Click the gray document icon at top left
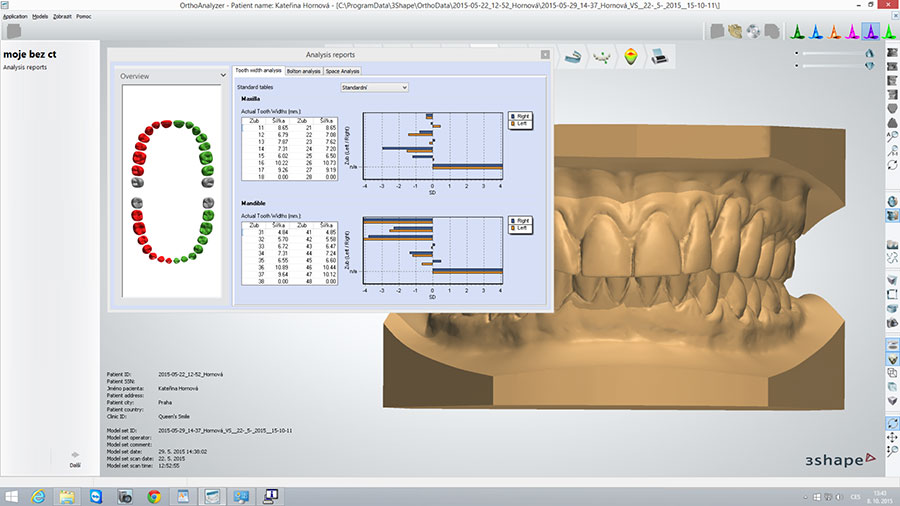The height and width of the screenshot is (506, 900). tap(14, 31)
